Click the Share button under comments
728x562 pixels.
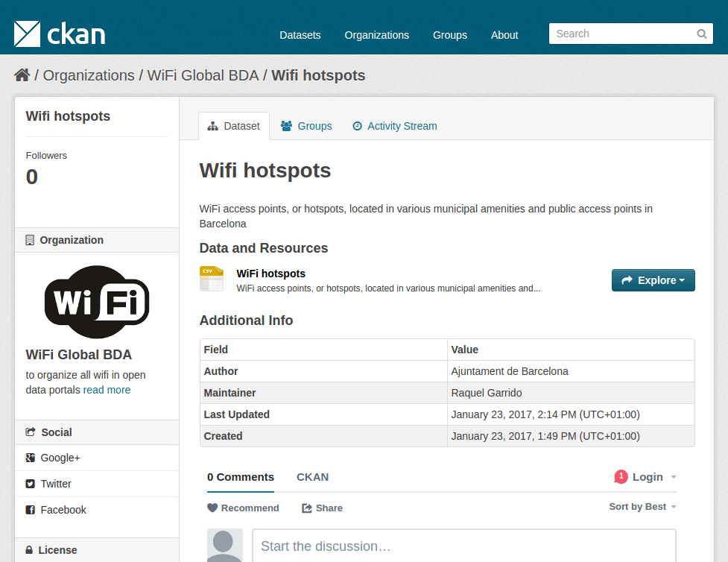[322, 508]
